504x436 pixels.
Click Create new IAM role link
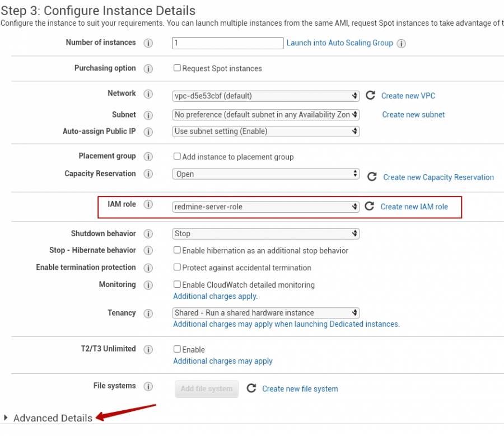point(415,207)
